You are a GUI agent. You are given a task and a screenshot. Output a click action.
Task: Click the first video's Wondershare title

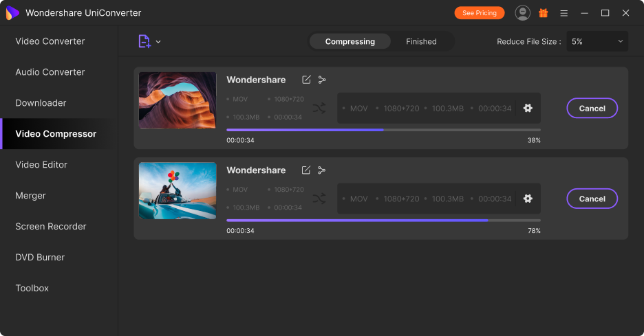point(256,80)
